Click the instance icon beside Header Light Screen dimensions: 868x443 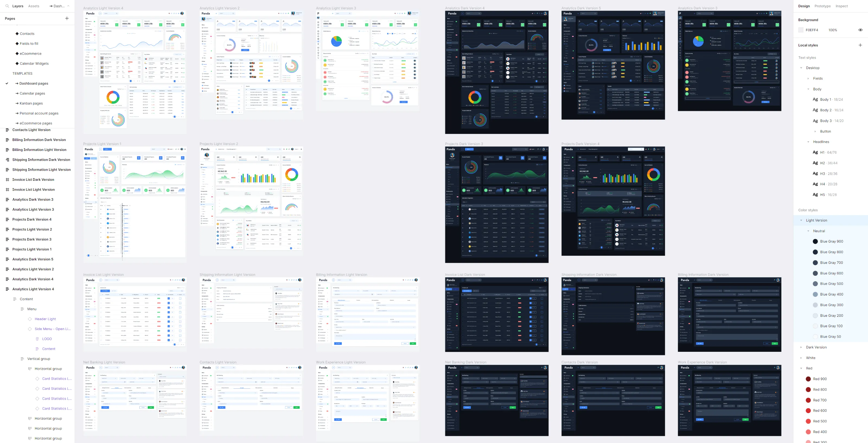click(x=30, y=319)
